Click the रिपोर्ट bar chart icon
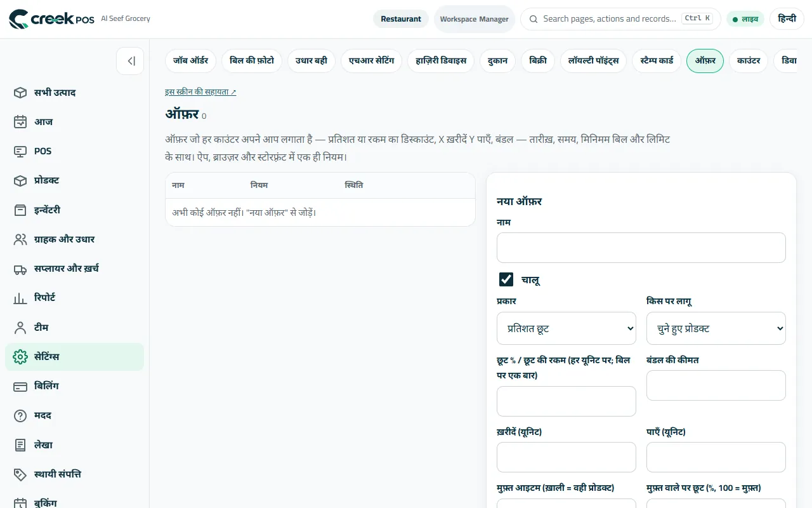The width and height of the screenshot is (812, 508). (x=20, y=298)
